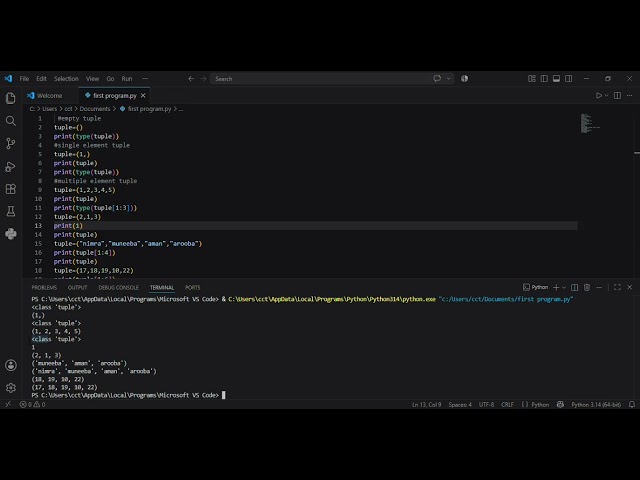The image size is (640, 480).
Task: Open the Copilot chat dropdown chevron
Action: (x=449, y=78)
